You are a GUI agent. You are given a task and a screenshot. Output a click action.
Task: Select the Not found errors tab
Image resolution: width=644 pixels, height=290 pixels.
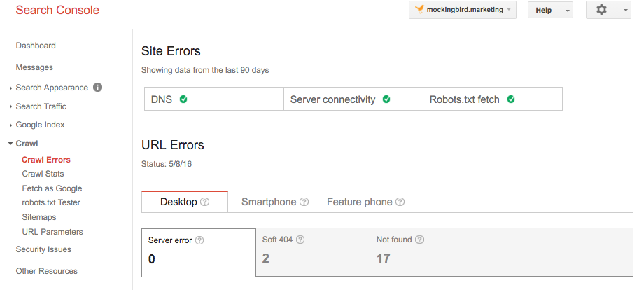[x=427, y=252]
